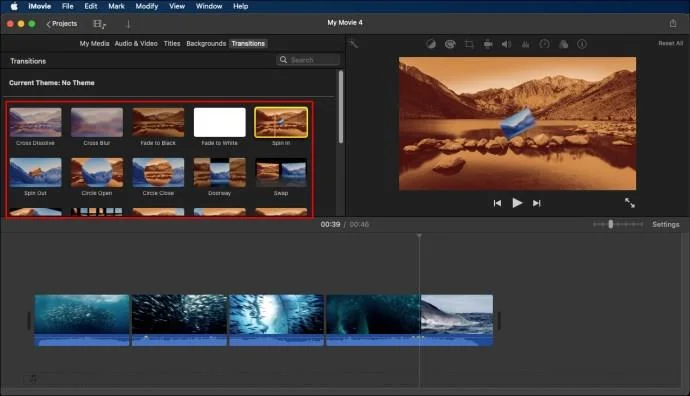Screen dimensions: 690x396
Task: Open the Apple menu
Action: (x=14, y=6)
